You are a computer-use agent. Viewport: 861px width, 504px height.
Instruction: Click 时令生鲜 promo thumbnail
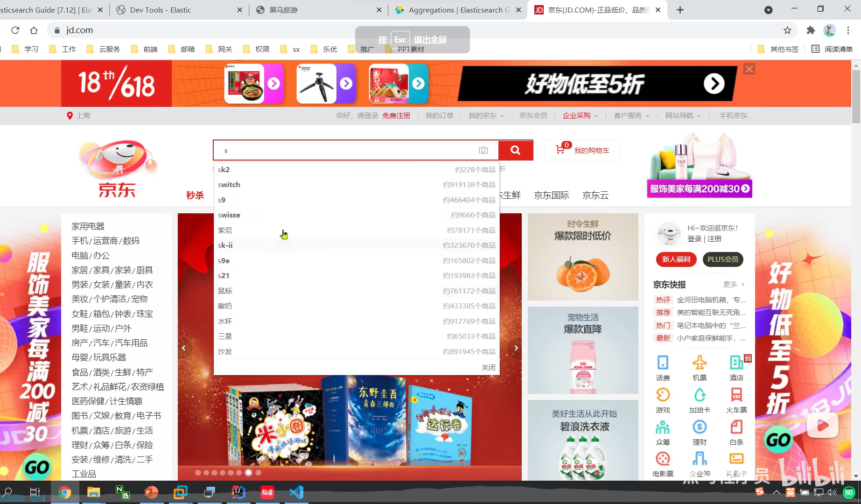tap(583, 257)
